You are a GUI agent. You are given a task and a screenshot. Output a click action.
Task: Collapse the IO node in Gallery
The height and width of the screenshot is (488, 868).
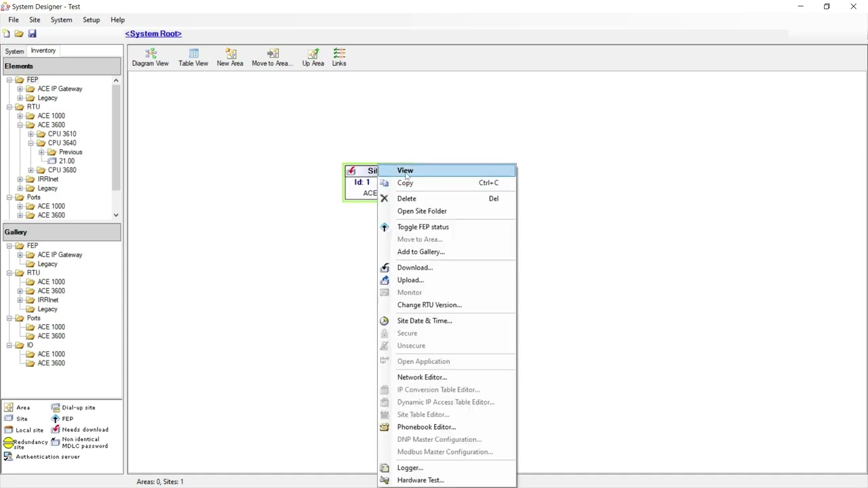(x=9, y=345)
